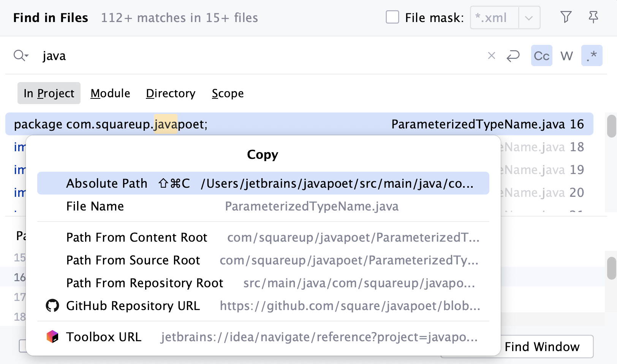
Task: Choose Path From Source Root
Action: (263, 260)
